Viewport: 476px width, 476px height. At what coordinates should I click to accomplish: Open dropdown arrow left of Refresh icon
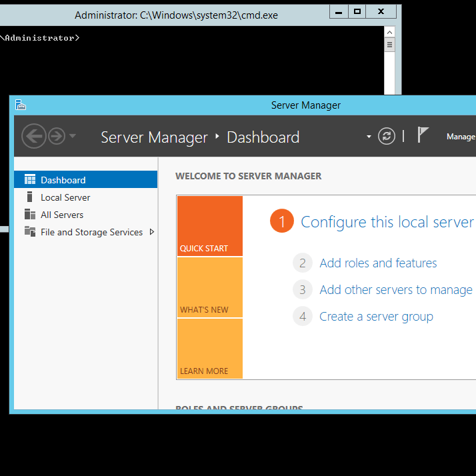(369, 137)
